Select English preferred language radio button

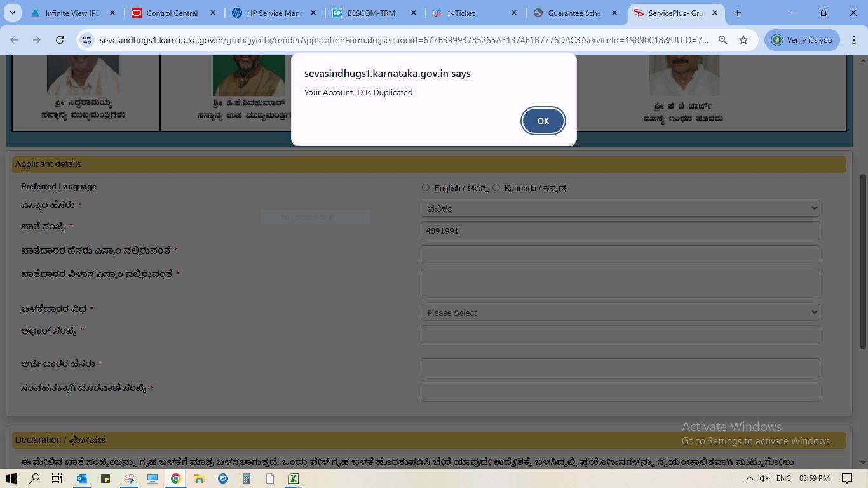click(426, 187)
